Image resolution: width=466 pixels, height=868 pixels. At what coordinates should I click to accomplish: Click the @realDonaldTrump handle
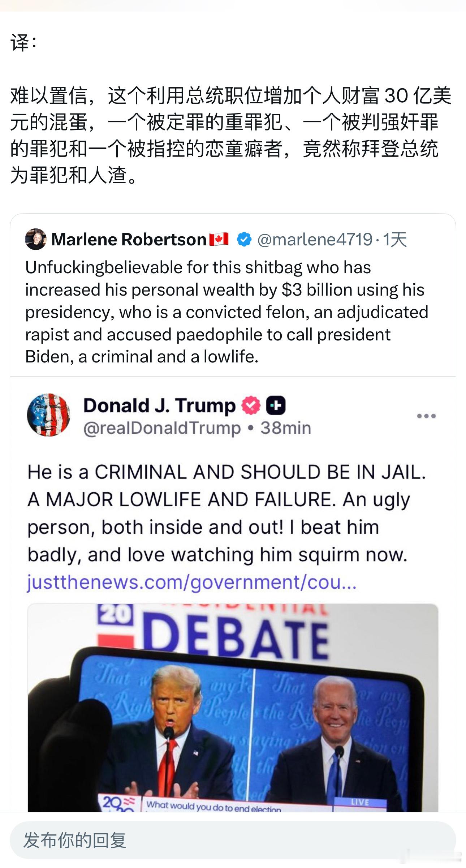click(x=162, y=428)
